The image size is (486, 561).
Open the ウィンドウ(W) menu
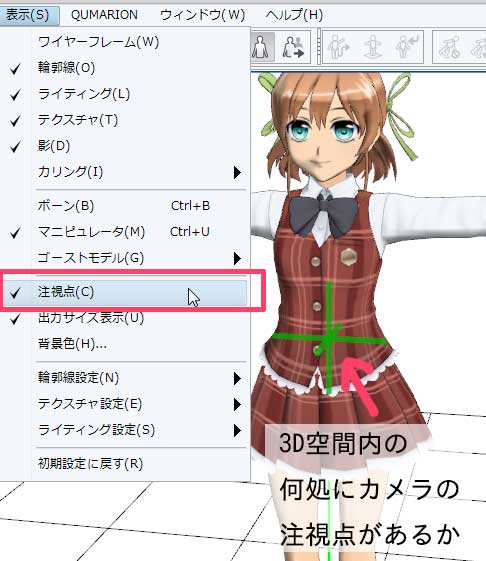pos(203,15)
